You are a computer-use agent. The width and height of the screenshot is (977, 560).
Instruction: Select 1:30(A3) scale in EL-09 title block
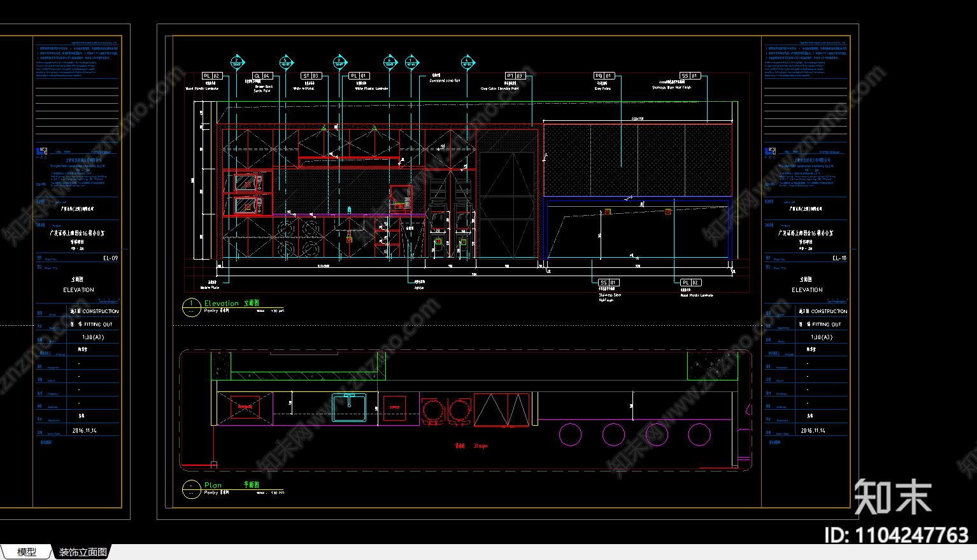[x=93, y=337]
